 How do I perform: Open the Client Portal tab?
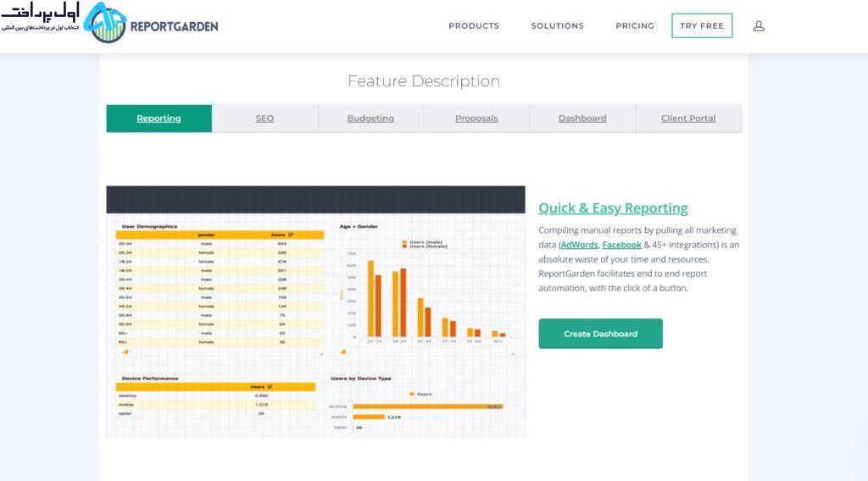click(688, 119)
